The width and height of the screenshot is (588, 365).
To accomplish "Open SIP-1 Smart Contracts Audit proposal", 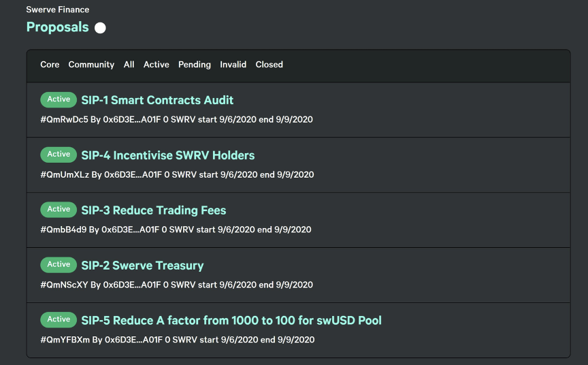I will point(157,100).
